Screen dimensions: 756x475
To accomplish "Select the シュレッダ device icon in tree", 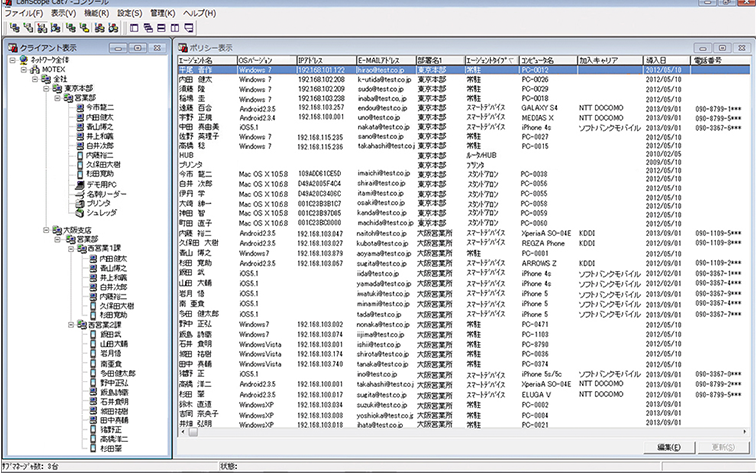I will point(79,211).
